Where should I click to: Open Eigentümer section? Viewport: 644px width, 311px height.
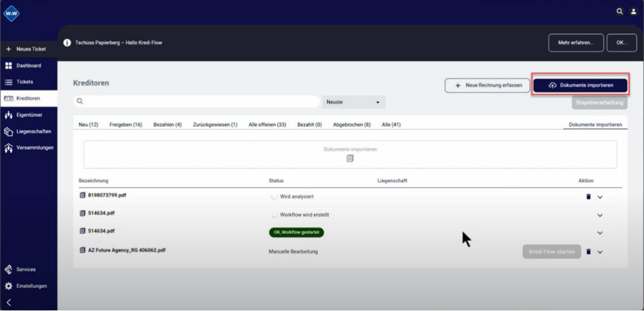click(29, 115)
